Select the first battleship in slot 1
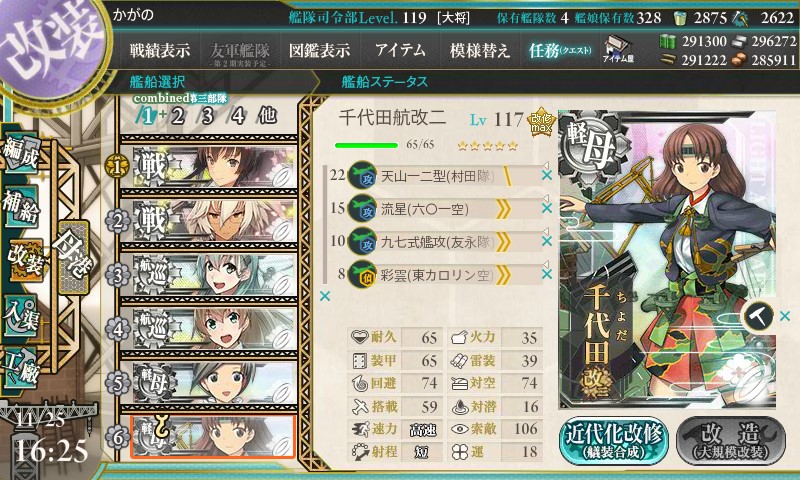Viewport: 800px width, 480px height. coord(209,166)
